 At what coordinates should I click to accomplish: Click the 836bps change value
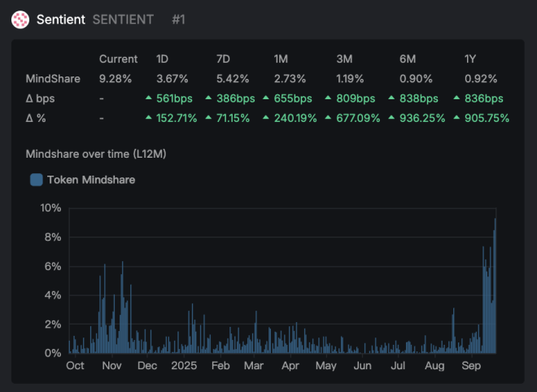(484, 98)
